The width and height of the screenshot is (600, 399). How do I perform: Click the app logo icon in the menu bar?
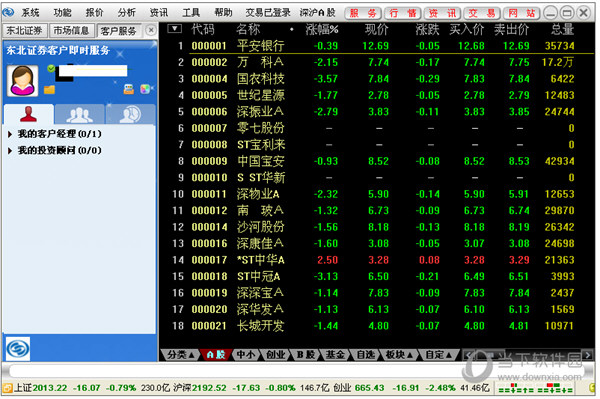click(x=8, y=12)
